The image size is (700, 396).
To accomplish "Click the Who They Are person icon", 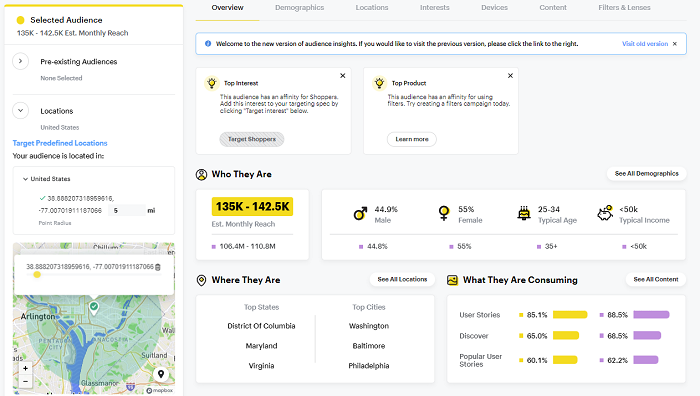I will click(x=201, y=175).
